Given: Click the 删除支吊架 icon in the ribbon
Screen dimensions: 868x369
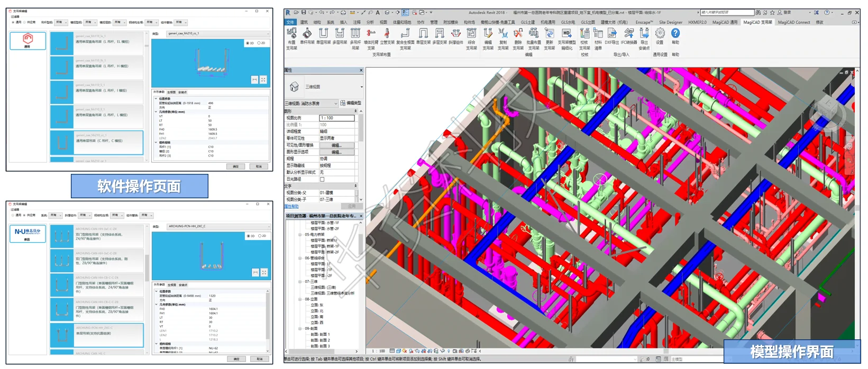Looking at the screenshot, I should click(x=518, y=34).
